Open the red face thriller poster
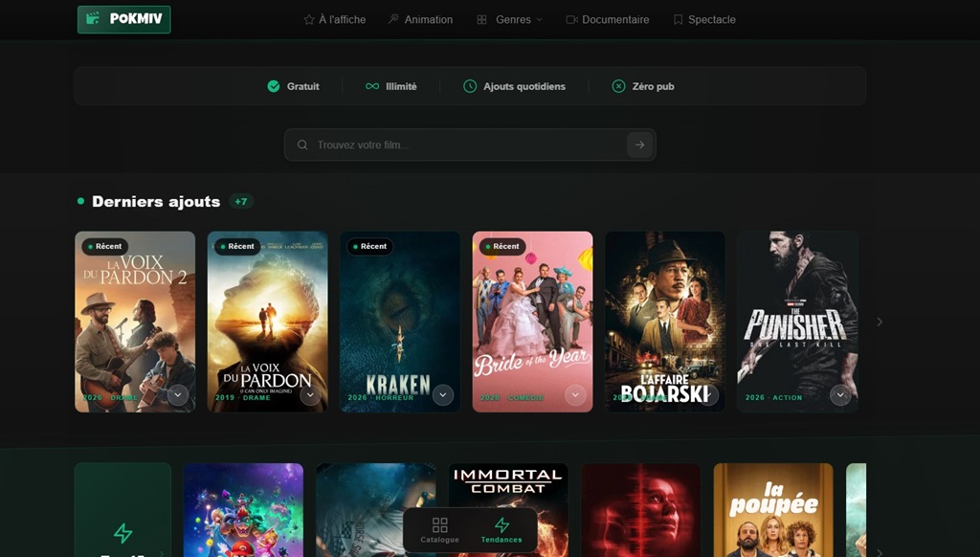980x557 pixels. pos(640,510)
